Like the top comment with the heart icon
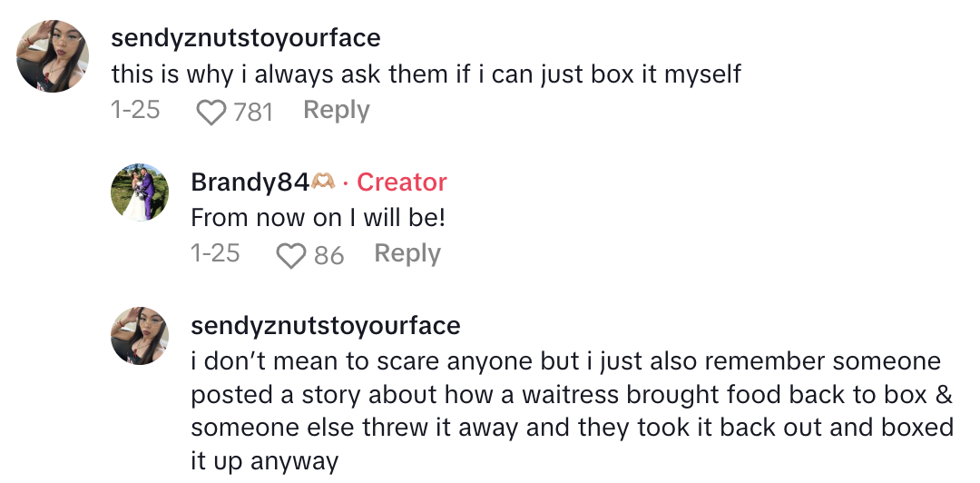This screenshot has height=483, width=980. tap(211, 112)
